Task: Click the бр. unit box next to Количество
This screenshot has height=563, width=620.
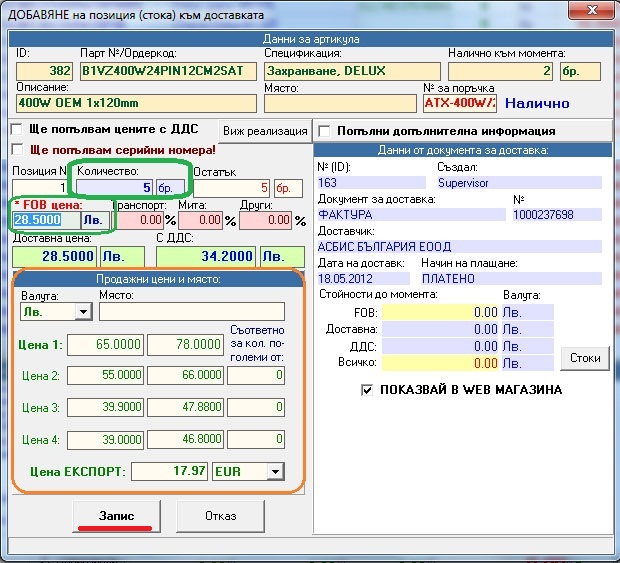Action: (170, 187)
